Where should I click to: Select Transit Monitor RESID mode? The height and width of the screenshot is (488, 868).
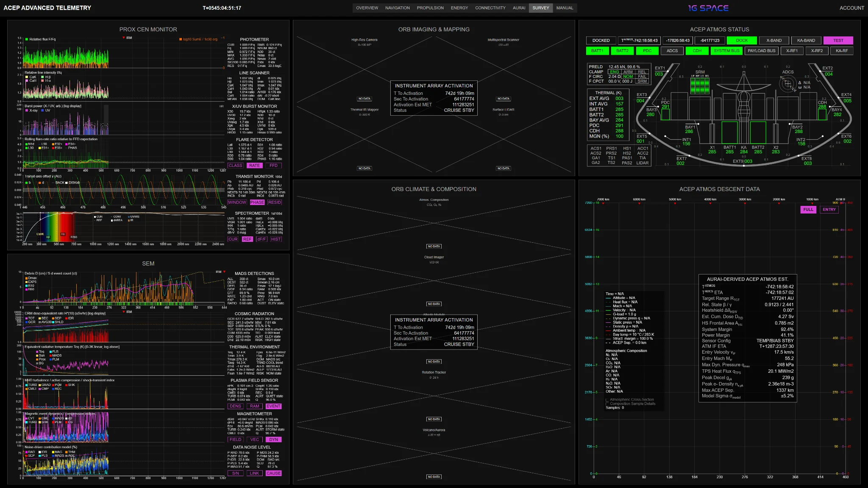pyautogui.click(x=274, y=202)
